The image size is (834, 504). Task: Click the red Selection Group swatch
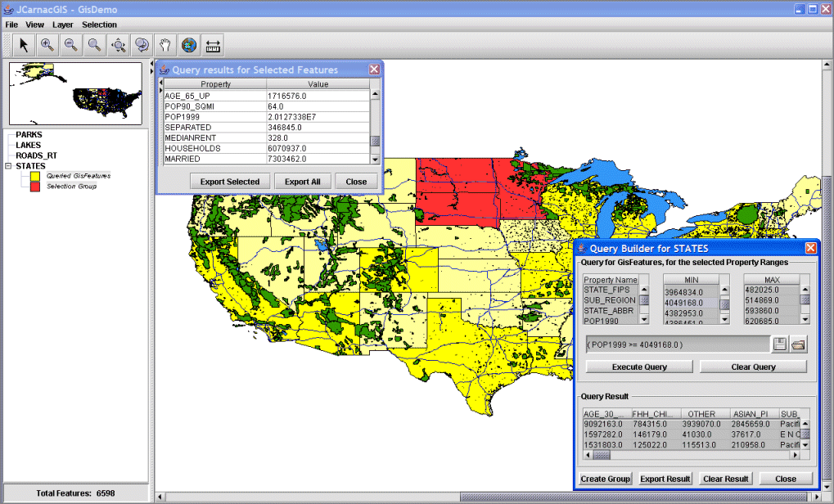(x=35, y=187)
